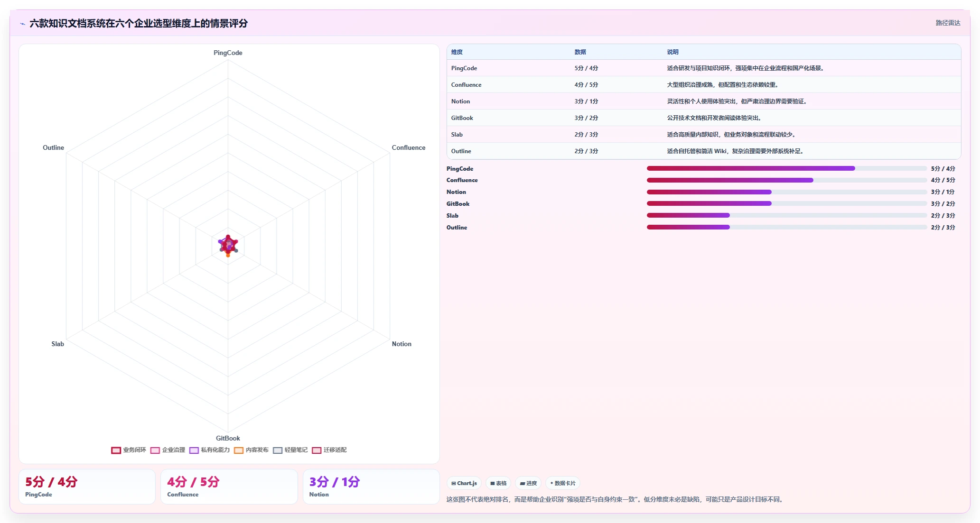
Task: Click the footnote starting 这张图不代表绝对排名
Action: click(616, 500)
